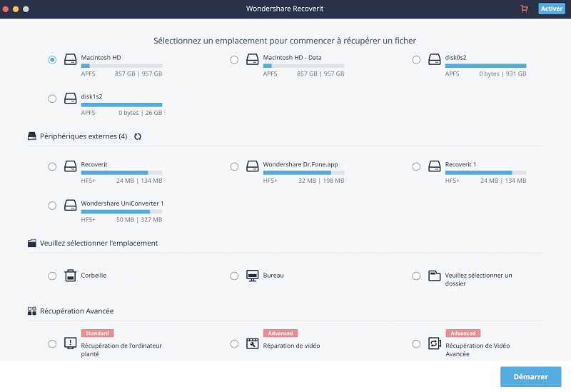This screenshot has width=571, height=392.
Task: Click the Wondershare Dr.Fone.app usage bar
Action: (x=304, y=173)
